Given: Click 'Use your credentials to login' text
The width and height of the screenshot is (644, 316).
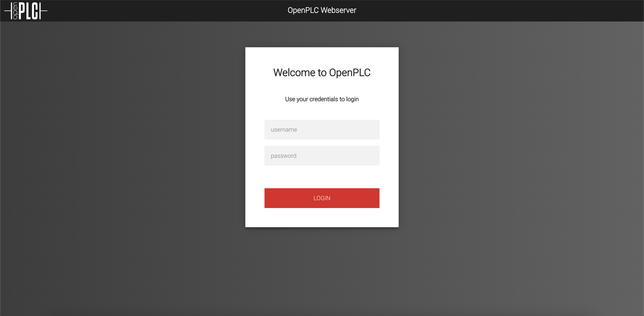Looking at the screenshot, I should [322, 99].
